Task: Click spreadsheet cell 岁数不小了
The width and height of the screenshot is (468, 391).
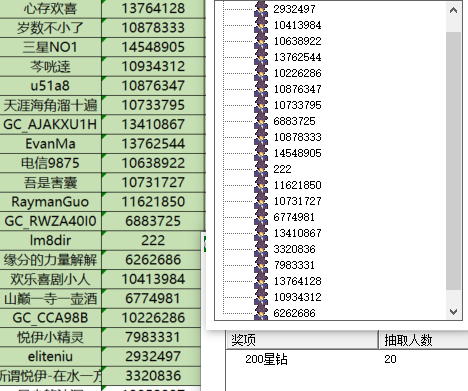Action: (x=50, y=28)
